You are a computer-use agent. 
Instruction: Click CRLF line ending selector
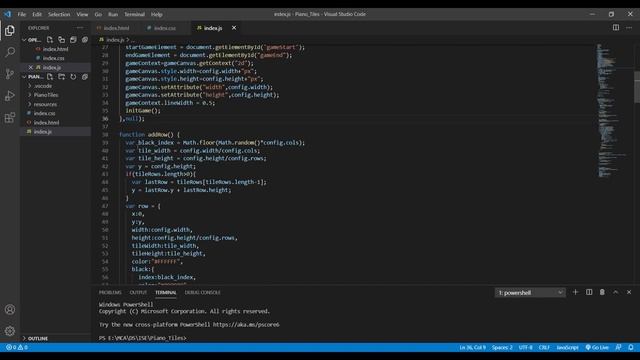544,347
